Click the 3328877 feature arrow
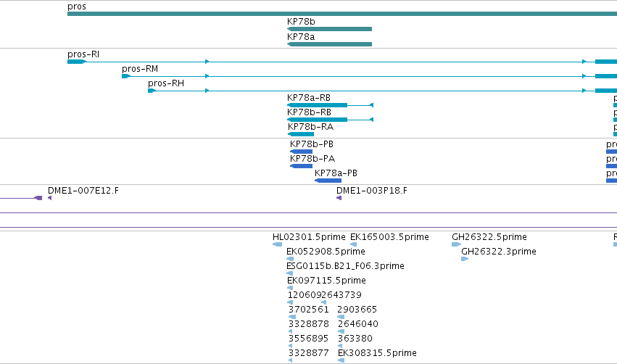The image size is (617, 364). coord(291,360)
